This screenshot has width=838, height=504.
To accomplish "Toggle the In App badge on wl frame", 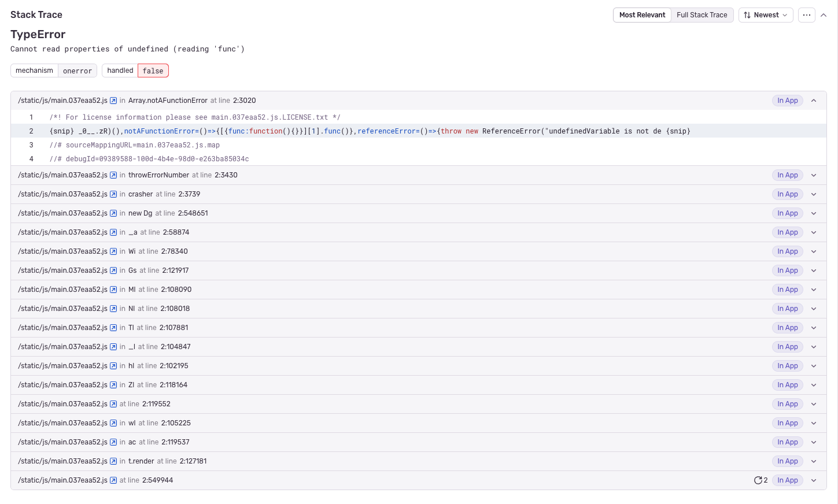I will pos(787,423).
